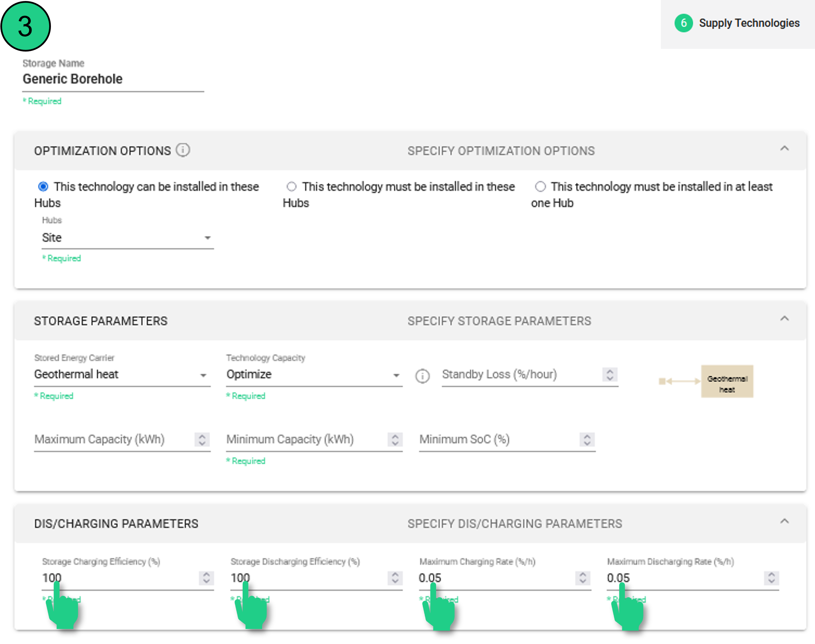Click the Minimum SoC stepper arrows
The width and height of the screenshot is (815, 644).
tap(587, 439)
